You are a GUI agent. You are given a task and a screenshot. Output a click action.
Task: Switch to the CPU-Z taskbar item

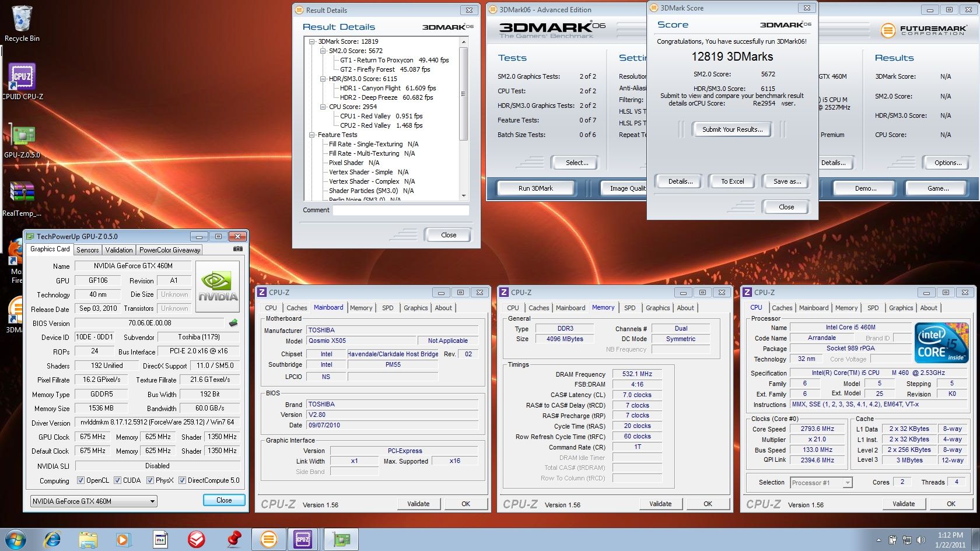click(303, 540)
